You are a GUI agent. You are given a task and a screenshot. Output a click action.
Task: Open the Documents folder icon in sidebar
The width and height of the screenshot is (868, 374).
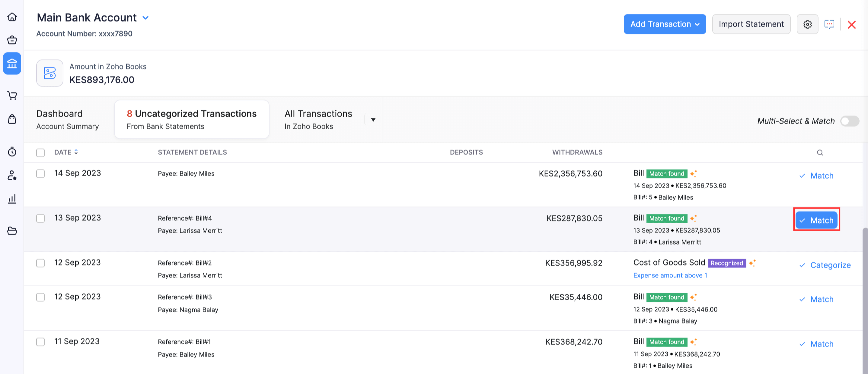pos(12,231)
